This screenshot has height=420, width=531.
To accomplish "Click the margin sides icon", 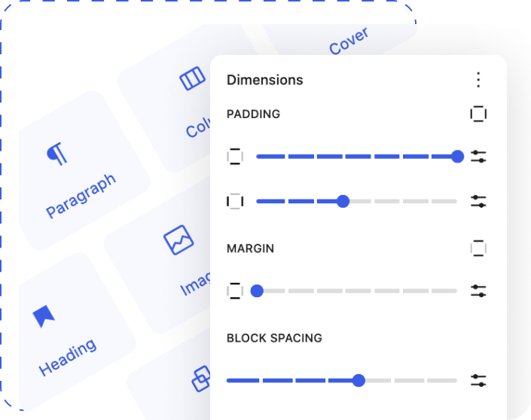I will tap(235, 291).
